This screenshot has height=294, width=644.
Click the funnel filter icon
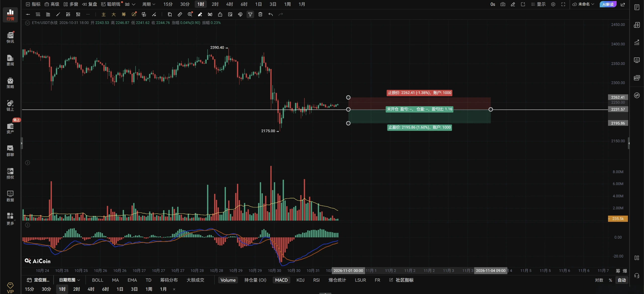tap(250, 14)
